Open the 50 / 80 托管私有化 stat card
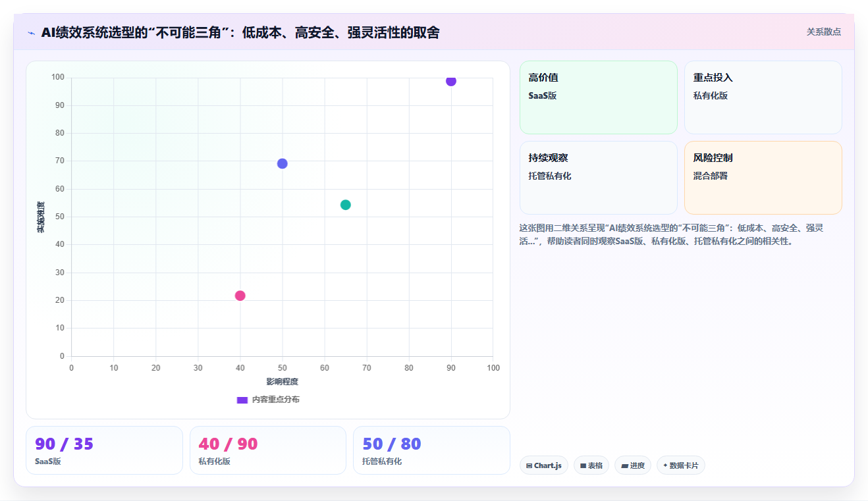Viewport: 868px width, 501px height. pos(431,450)
